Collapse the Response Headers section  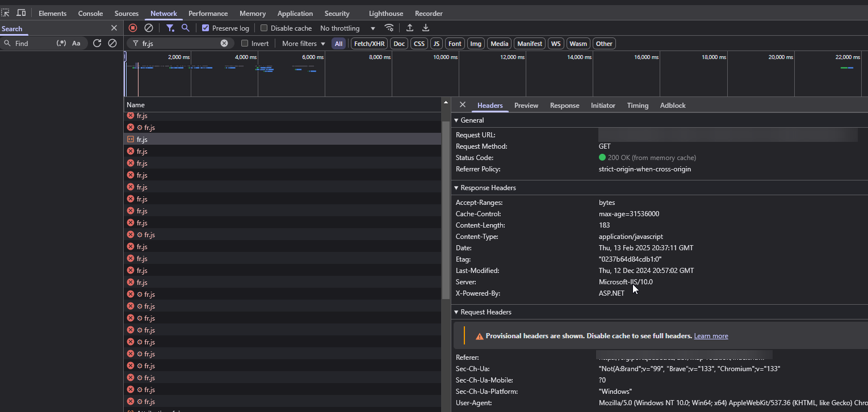pyautogui.click(x=456, y=187)
